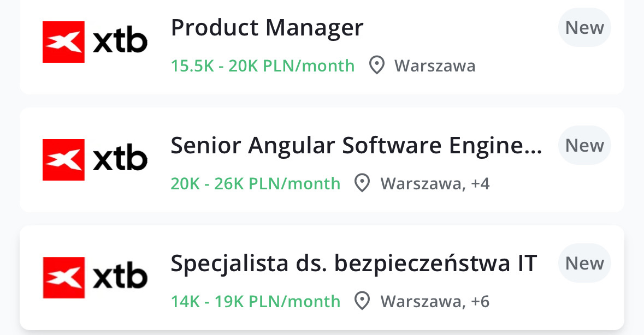Click location pin icon beside Warszawa, +6
Image resolution: width=644 pixels, height=335 pixels.
pyautogui.click(x=362, y=301)
